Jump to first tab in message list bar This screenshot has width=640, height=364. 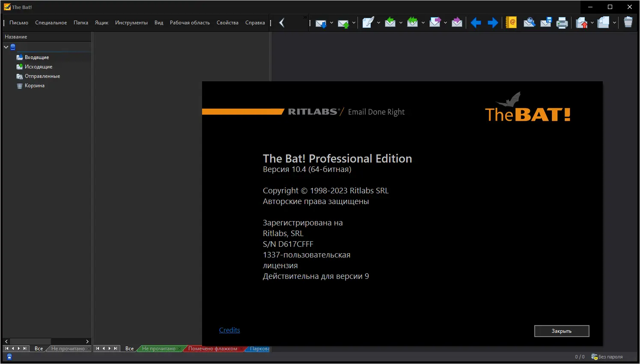point(98,349)
